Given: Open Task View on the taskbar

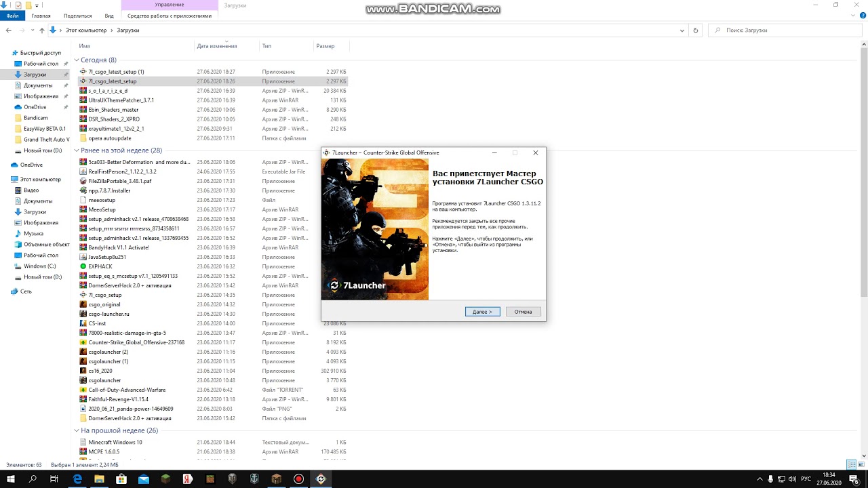Looking at the screenshot, I should point(54,479).
